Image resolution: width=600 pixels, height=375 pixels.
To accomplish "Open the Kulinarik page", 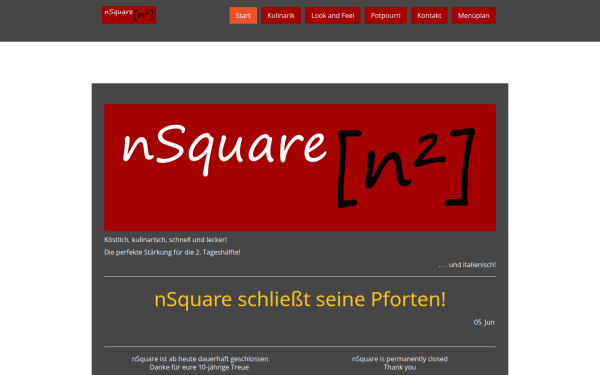I will [x=281, y=16].
